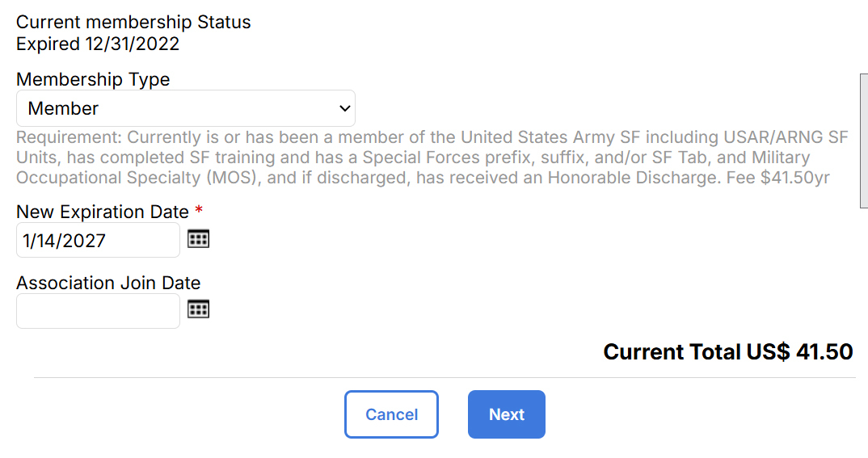Click into the New Expiration Date field

coord(98,240)
